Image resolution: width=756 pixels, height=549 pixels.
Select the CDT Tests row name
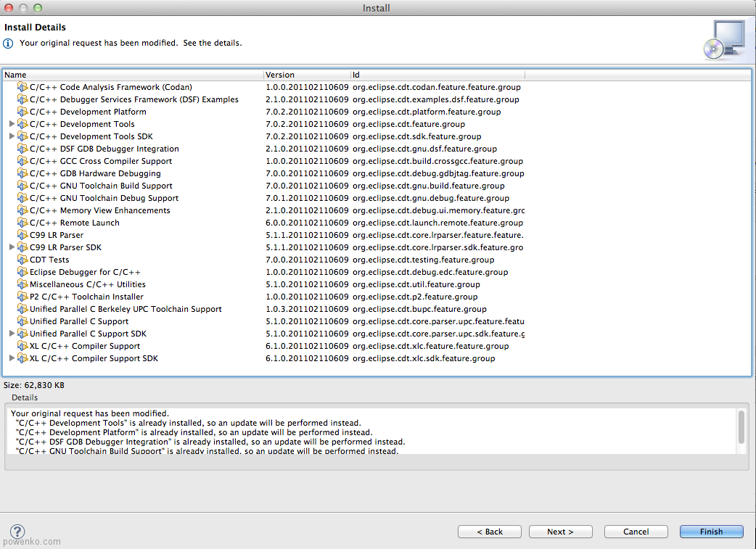[x=49, y=260]
